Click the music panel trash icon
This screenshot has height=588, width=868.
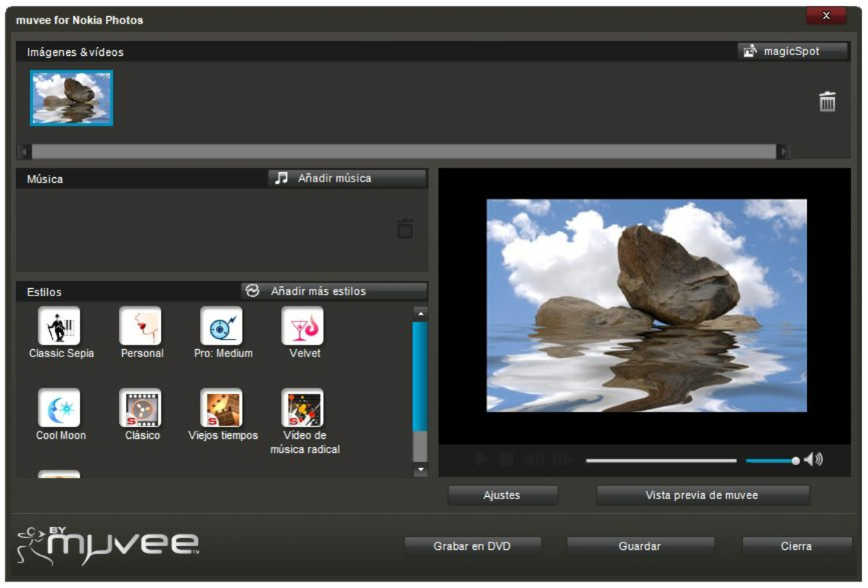click(405, 228)
